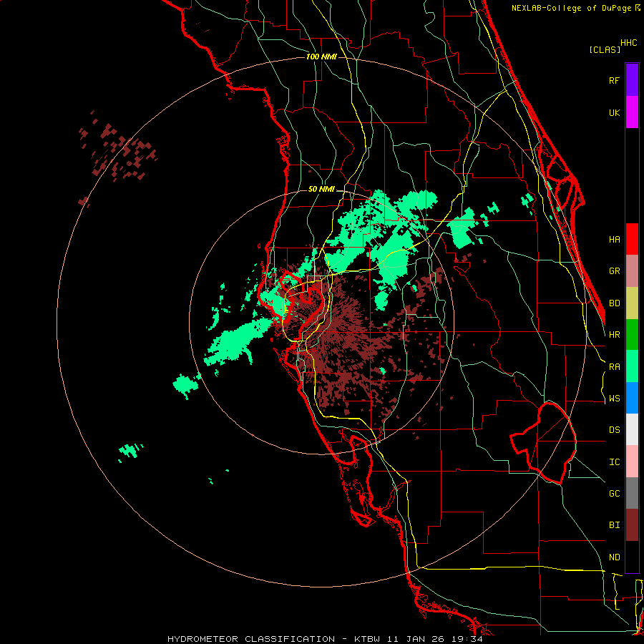Click the WS legend label
Viewport: 644px width, 644px height.
pyautogui.click(x=614, y=399)
